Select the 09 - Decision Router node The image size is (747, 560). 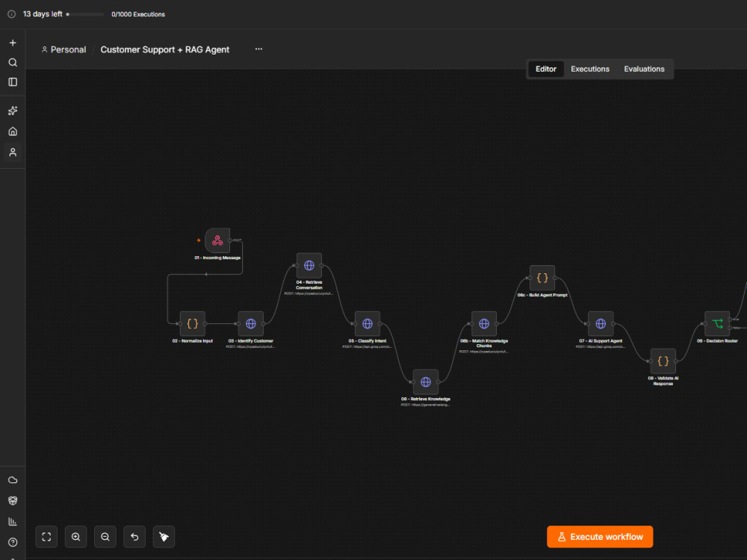[717, 324]
